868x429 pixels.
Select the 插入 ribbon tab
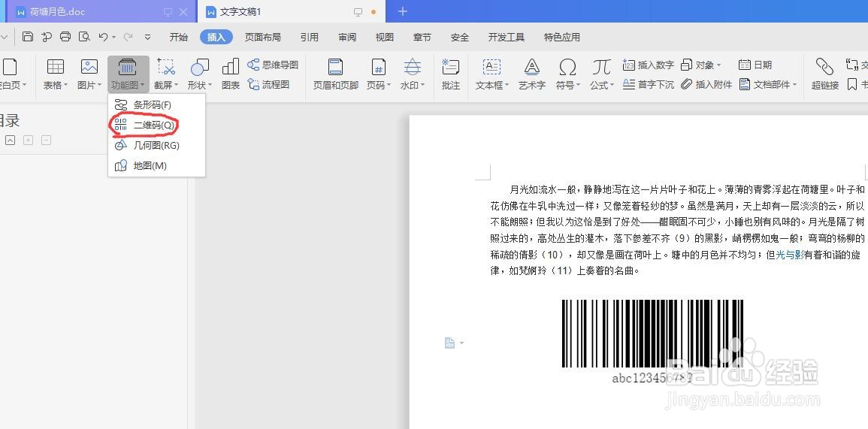216,37
